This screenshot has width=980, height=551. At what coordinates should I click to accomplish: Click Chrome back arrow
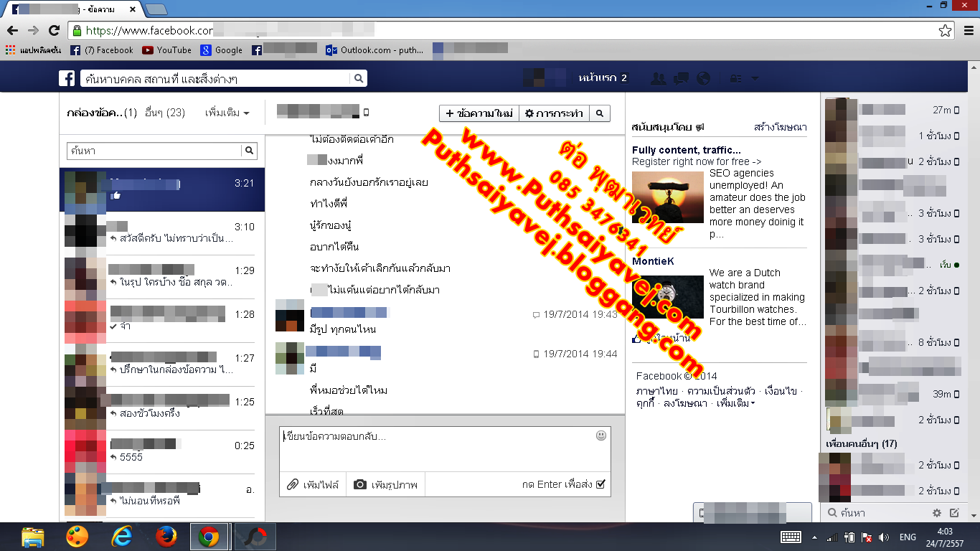coord(12,30)
